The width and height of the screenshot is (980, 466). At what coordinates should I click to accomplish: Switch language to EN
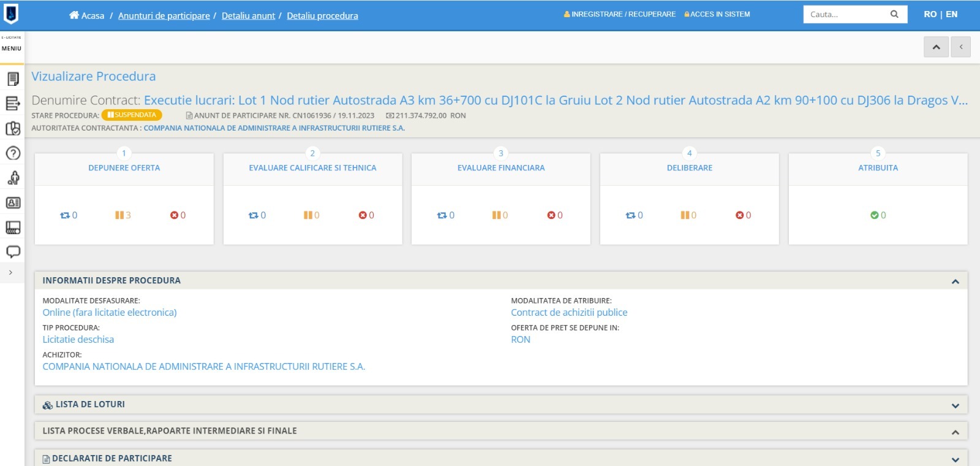951,14
